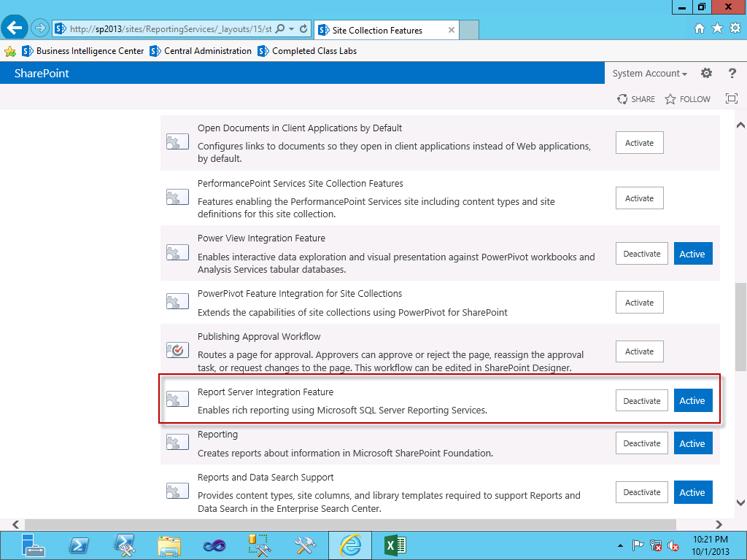Click 'Report Server Integration Feature' title text
The width and height of the screenshot is (747, 560).
[x=266, y=392]
